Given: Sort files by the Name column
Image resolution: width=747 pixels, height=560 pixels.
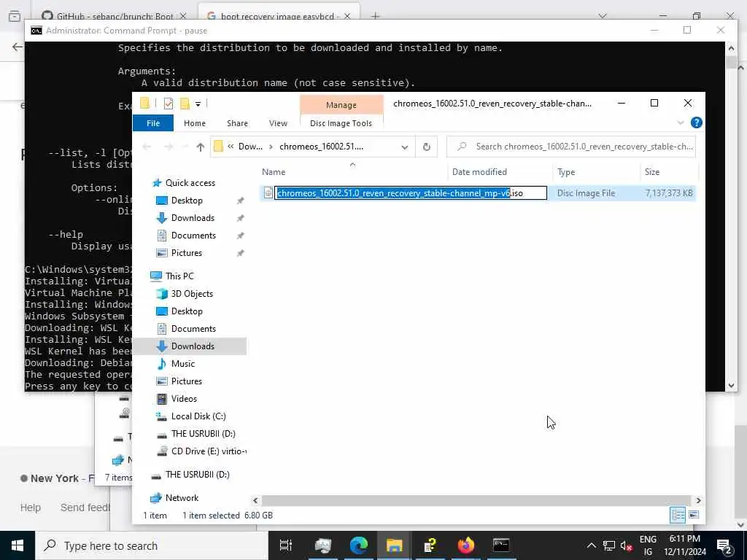Looking at the screenshot, I should click(274, 172).
